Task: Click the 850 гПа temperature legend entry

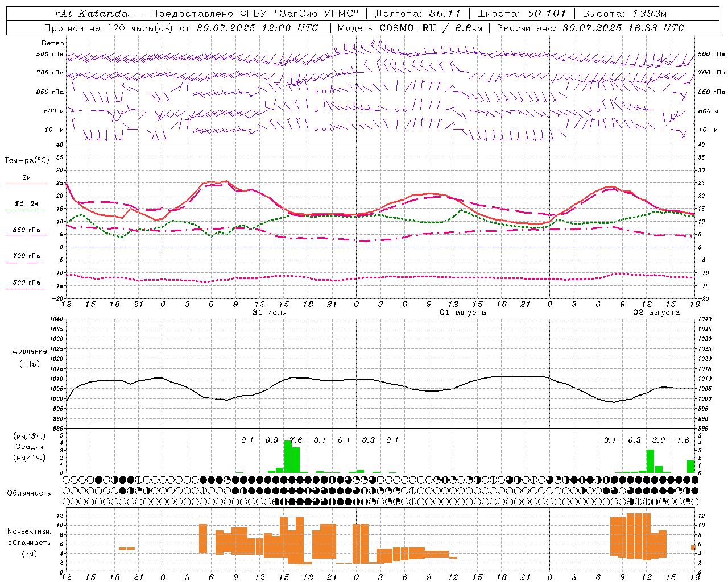Action: coord(27,230)
